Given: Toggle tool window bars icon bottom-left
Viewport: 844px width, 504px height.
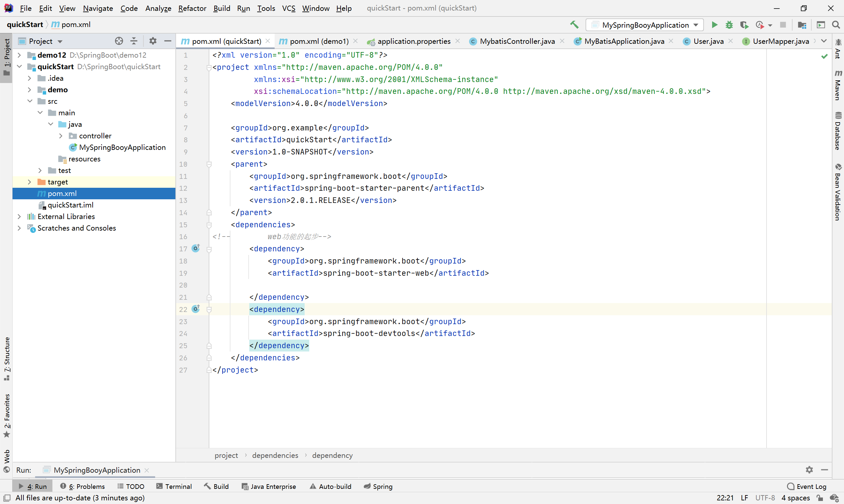Looking at the screenshot, I should (7, 498).
